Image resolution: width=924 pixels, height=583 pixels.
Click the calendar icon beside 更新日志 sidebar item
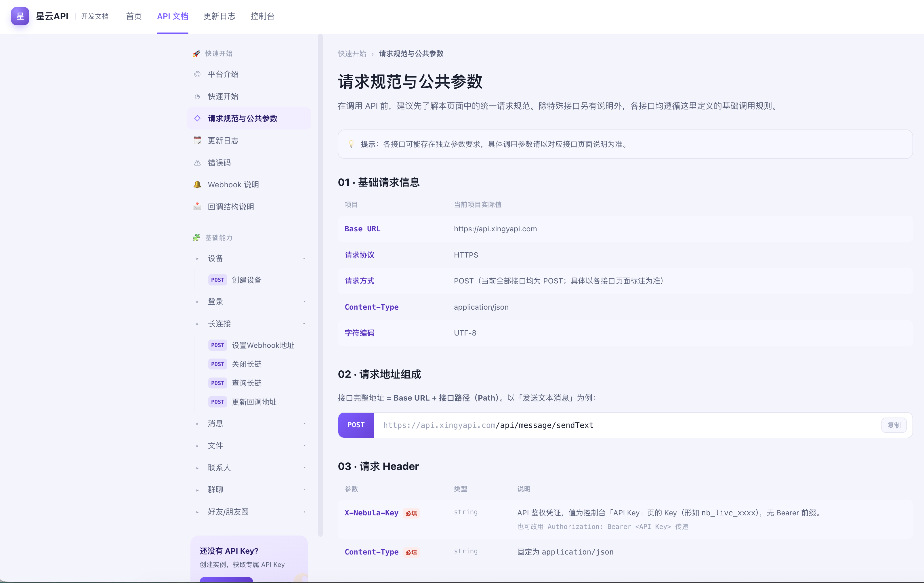click(x=197, y=140)
